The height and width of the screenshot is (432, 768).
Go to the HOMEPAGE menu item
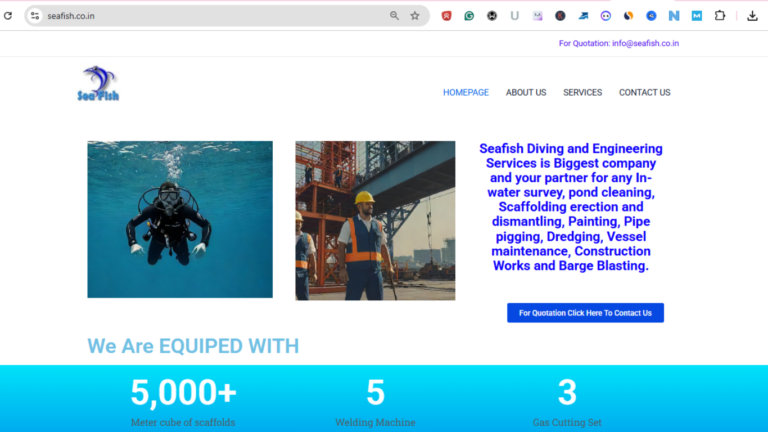tap(466, 93)
